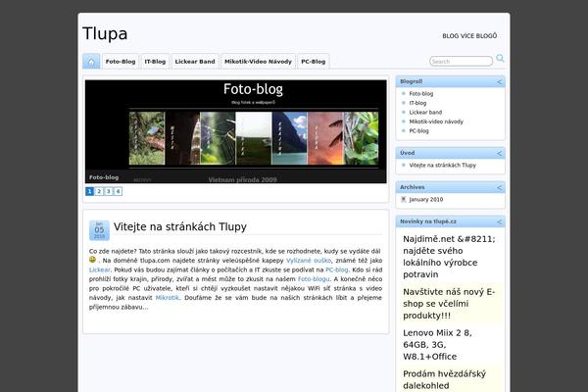588x392 pixels.
Task: Open the PC-Blog navigation tab
Action: (314, 62)
